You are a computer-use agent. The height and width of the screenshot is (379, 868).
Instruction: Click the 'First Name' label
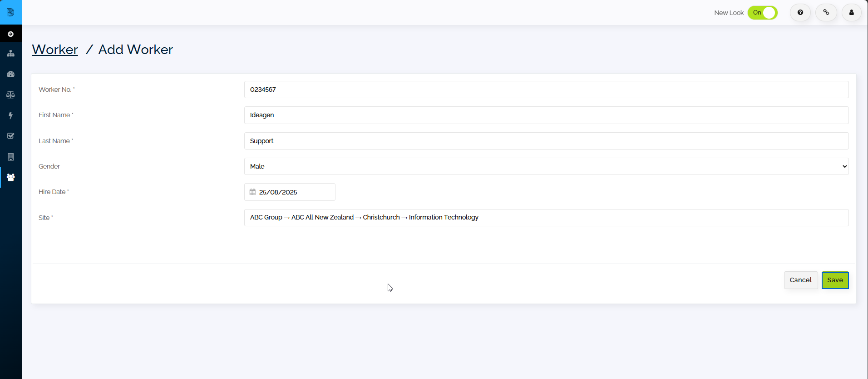click(x=56, y=115)
